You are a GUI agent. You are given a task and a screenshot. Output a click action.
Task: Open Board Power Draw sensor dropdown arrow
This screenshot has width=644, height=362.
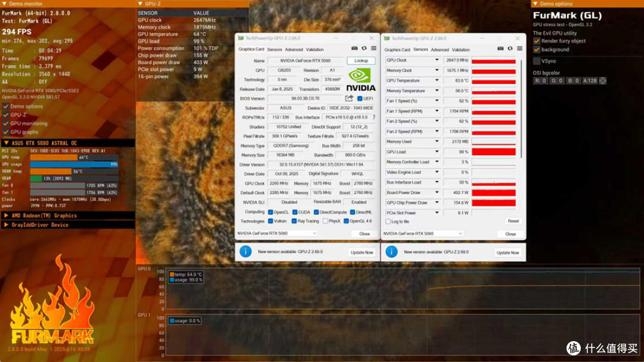pos(436,192)
